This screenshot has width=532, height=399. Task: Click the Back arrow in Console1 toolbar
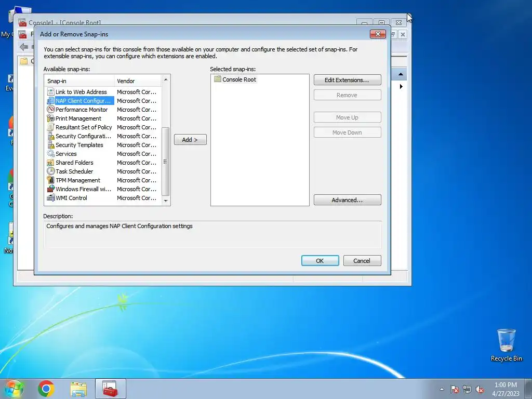(x=24, y=47)
